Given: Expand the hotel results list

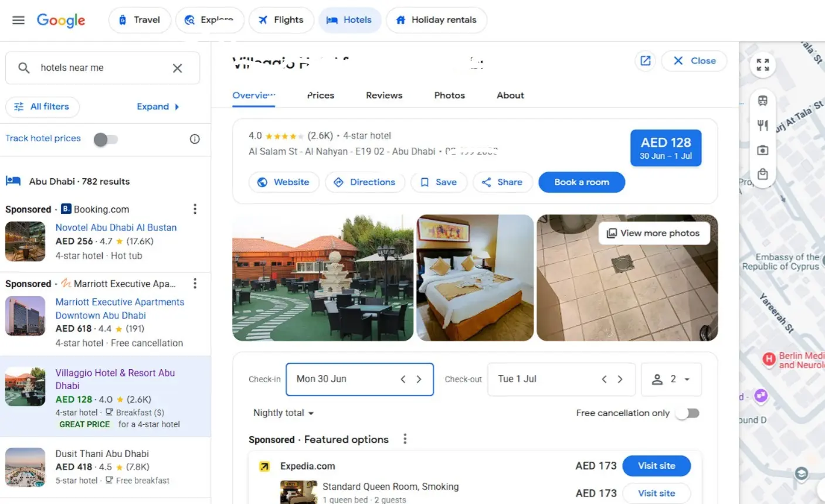Looking at the screenshot, I should click(x=158, y=107).
